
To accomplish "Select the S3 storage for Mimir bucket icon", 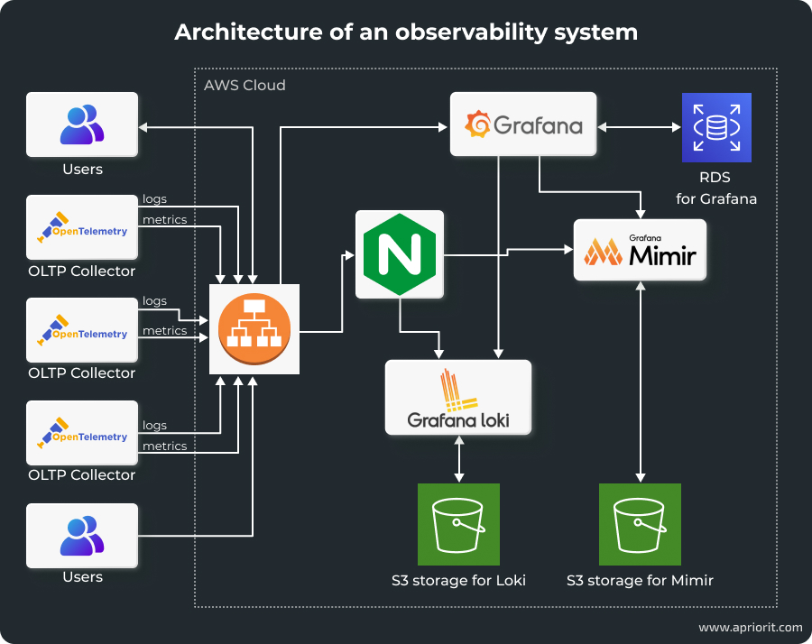I will pos(640,524).
